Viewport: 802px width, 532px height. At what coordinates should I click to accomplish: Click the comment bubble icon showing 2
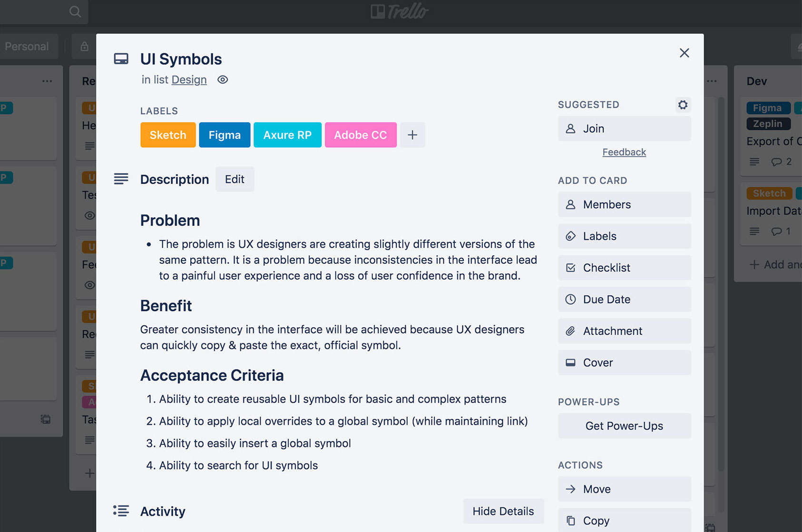[776, 162]
